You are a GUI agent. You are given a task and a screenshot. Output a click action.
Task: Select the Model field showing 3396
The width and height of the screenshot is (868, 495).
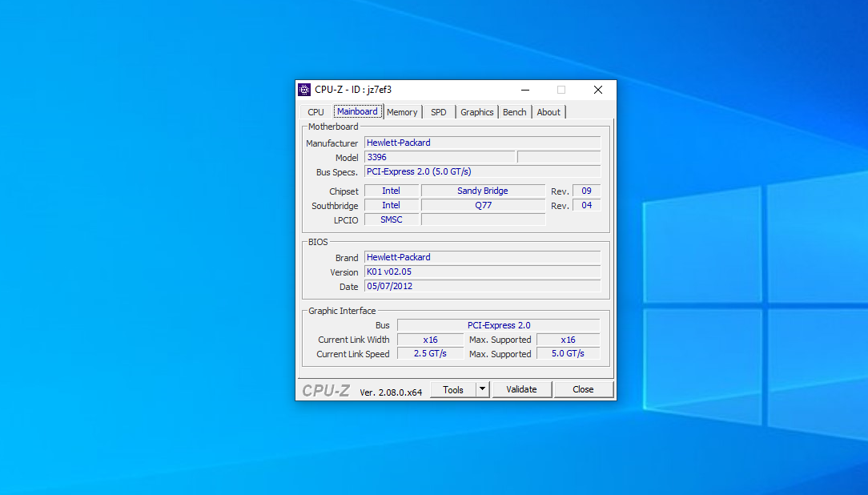coord(439,157)
